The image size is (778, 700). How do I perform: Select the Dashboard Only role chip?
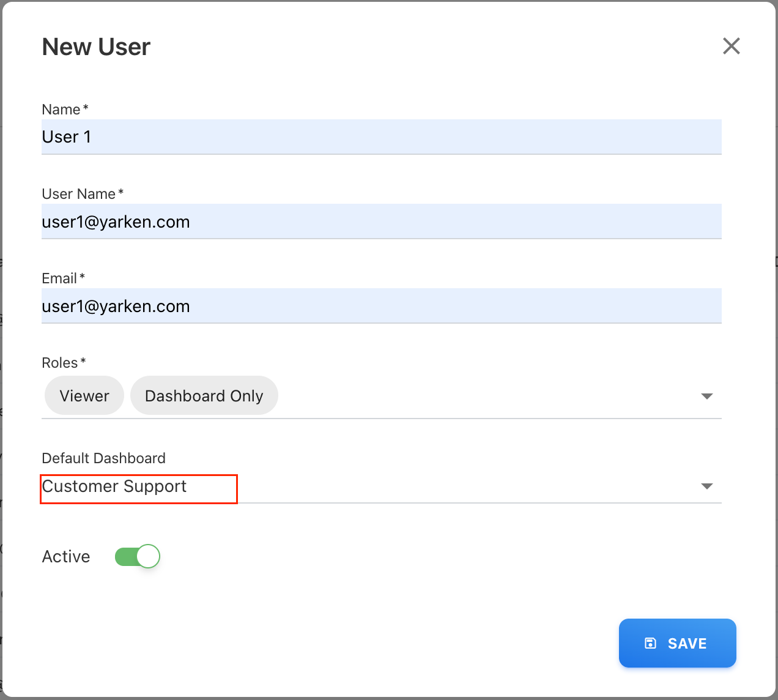tap(204, 395)
